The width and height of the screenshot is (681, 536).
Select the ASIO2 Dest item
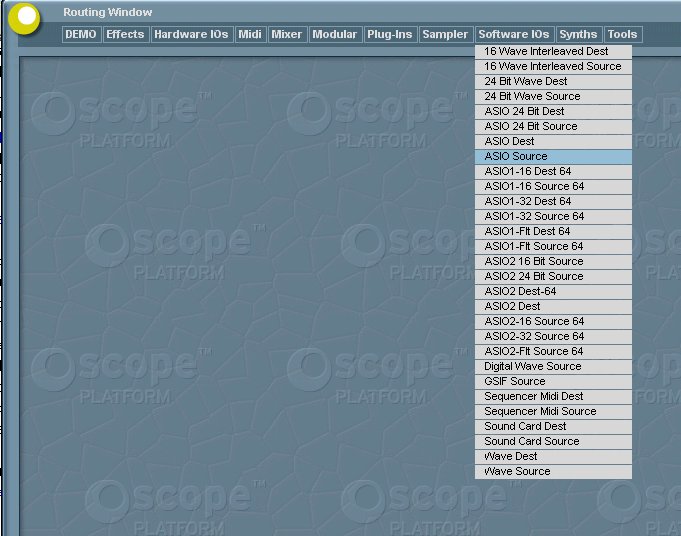[x=553, y=306]
